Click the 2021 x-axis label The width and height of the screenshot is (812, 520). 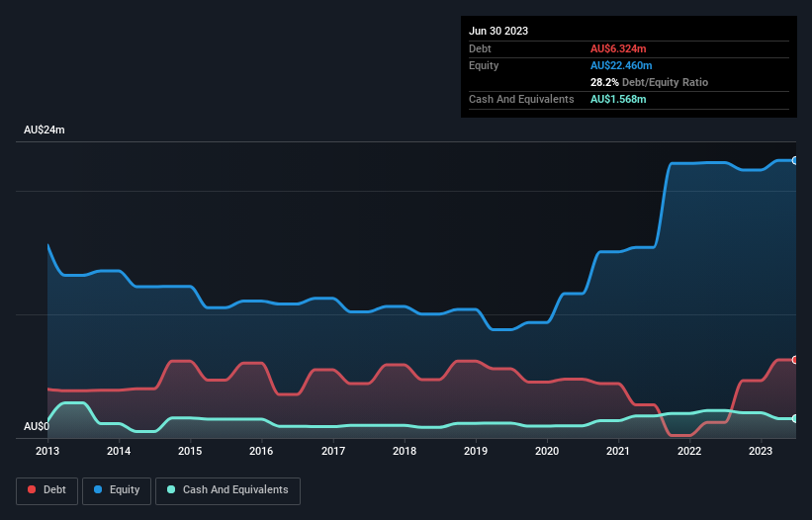pyautogui.click(x=618, y=451)
